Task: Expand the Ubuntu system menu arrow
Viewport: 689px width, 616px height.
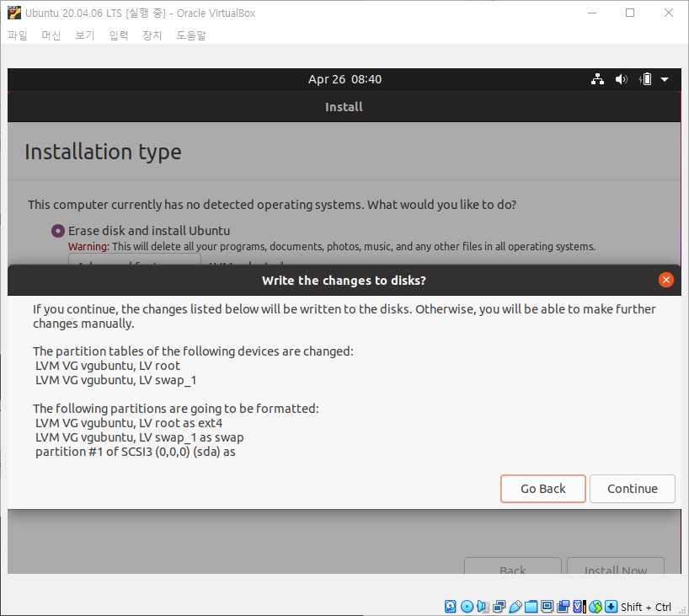Action: tap(665, 79)
